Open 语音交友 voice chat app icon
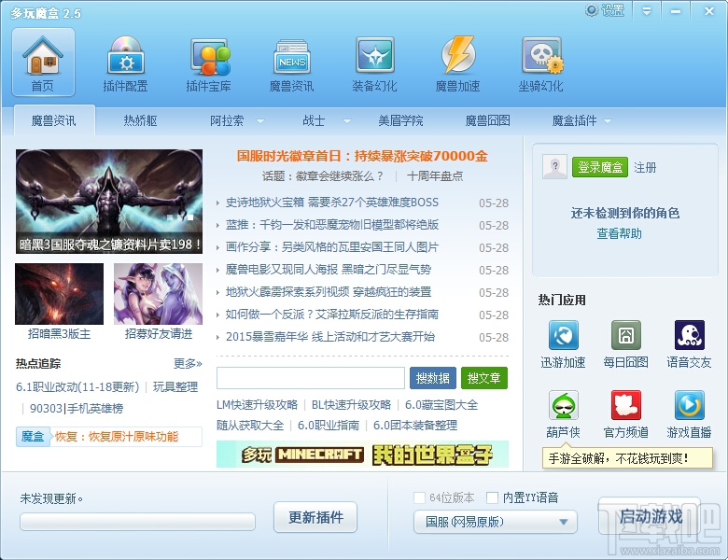This screenshot has width=728, height=560. (x=689, y=335)
